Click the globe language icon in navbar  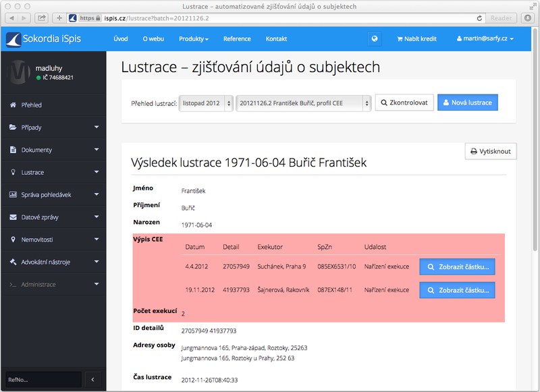point(375,39)
